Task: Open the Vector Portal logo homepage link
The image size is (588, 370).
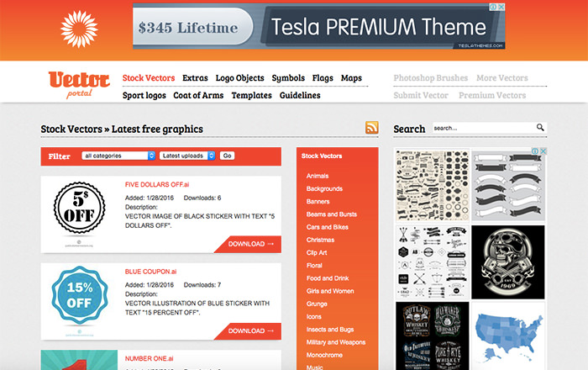Action: point(79,85)
